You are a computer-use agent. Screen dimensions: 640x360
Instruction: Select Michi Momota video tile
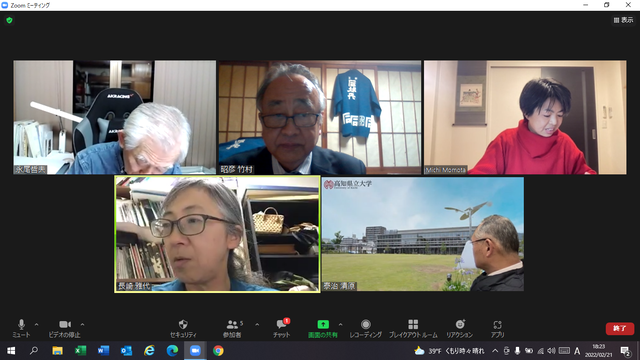click(x=525, y=118)
